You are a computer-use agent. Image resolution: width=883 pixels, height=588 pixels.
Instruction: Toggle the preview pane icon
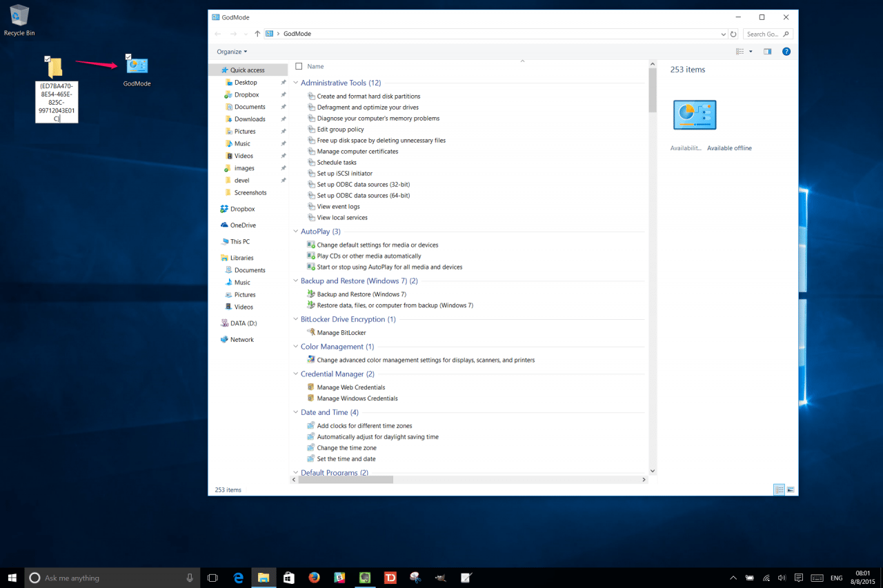point(767,52)
